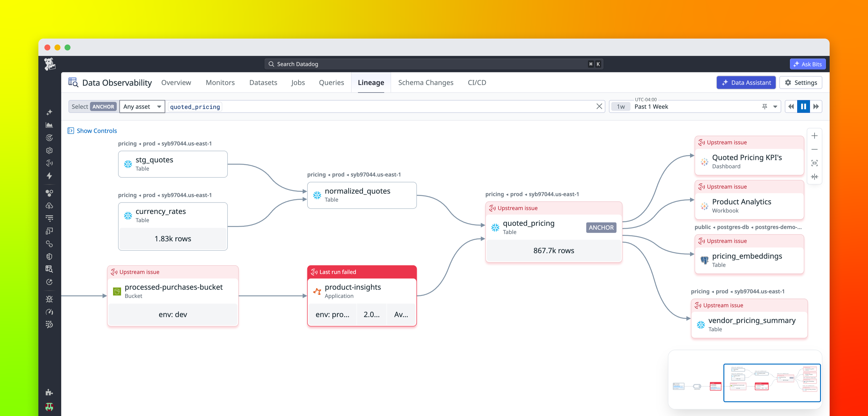Click the Tableau icon on Quoted Pricing KPI's
The image size is (868, 416).
tap(704, 162)
